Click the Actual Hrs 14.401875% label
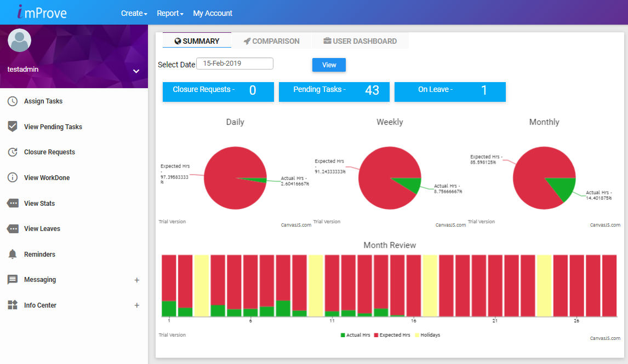This screenshot has width=628, height=364. click(599, 195)
